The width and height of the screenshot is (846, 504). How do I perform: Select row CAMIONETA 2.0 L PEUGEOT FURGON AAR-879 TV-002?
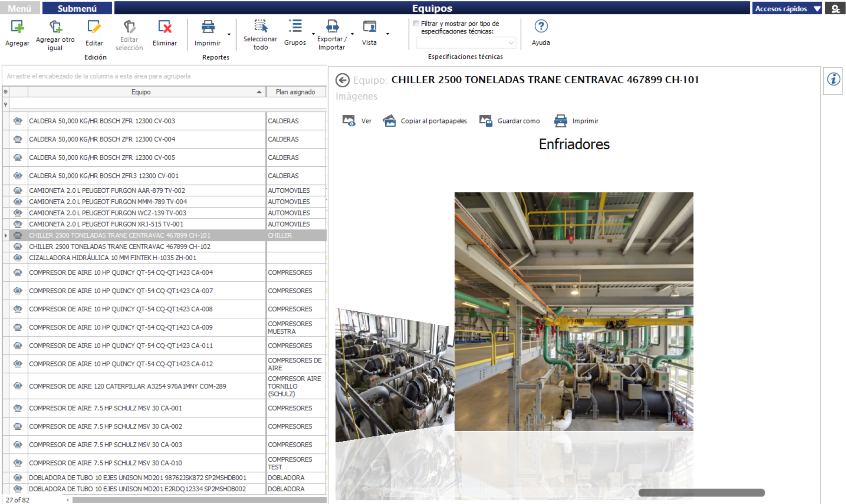(164, 191)
